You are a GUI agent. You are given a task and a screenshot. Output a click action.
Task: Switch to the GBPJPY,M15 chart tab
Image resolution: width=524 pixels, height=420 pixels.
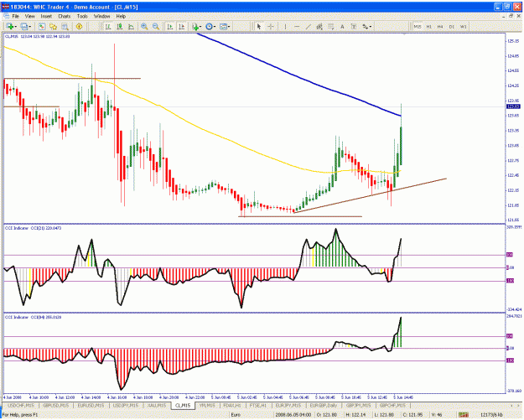point(359,405)
